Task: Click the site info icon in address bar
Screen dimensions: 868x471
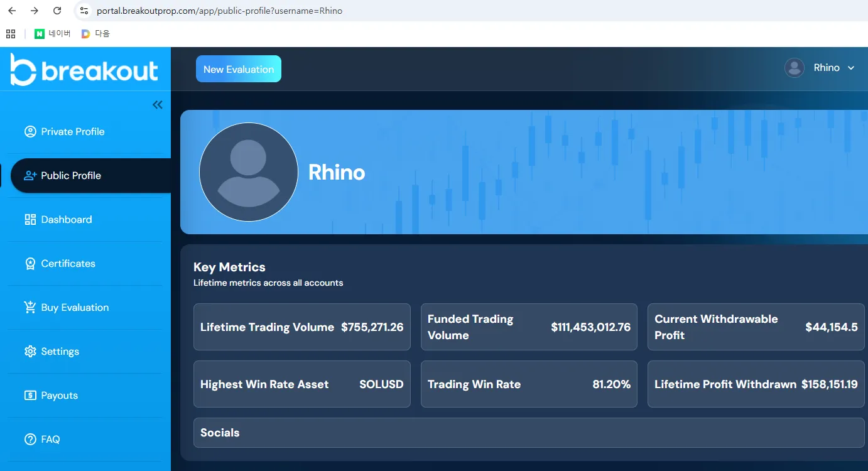Action: coord(84,11)
